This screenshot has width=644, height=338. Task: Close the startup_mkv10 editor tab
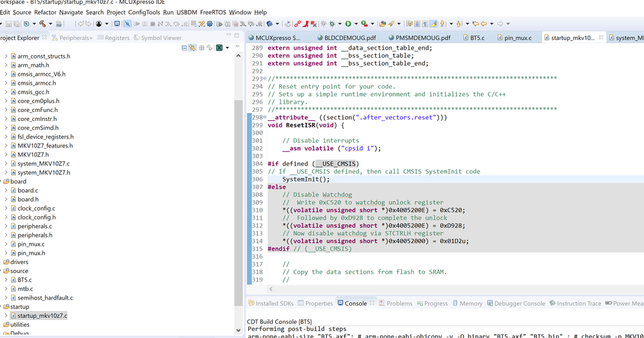601,37
